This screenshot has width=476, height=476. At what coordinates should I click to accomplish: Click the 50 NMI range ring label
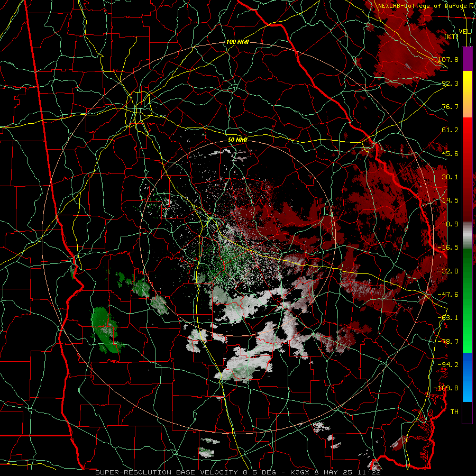click(237, 140)
